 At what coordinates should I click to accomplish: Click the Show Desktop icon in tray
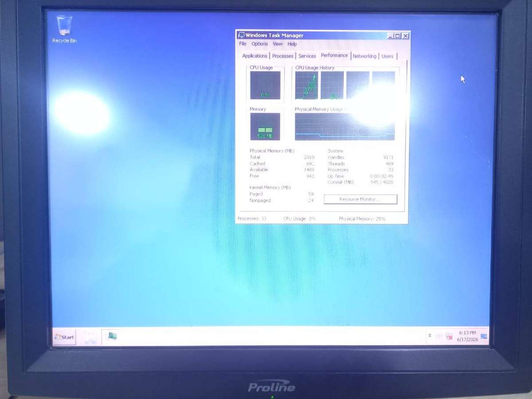coord(484,336)
